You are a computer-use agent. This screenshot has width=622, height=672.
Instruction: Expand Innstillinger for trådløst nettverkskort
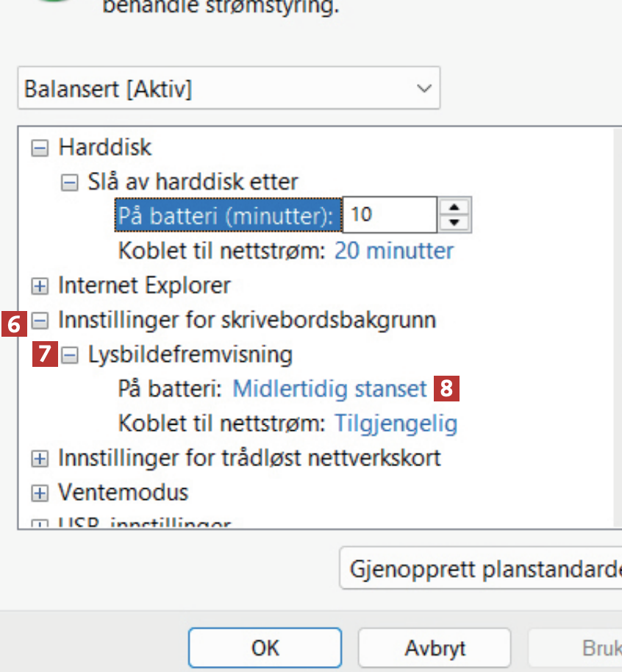pyautogui.click(x=40, y=460)
